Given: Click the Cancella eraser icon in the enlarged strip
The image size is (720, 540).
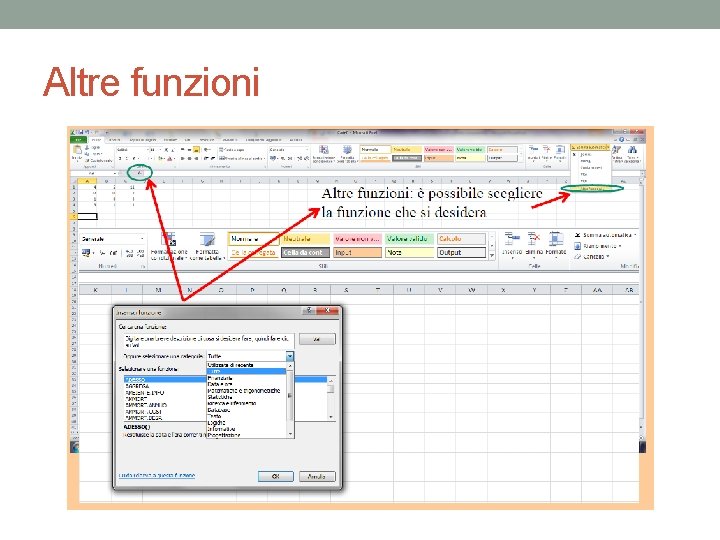Looking at the screenshot, I should pos(578,257).
